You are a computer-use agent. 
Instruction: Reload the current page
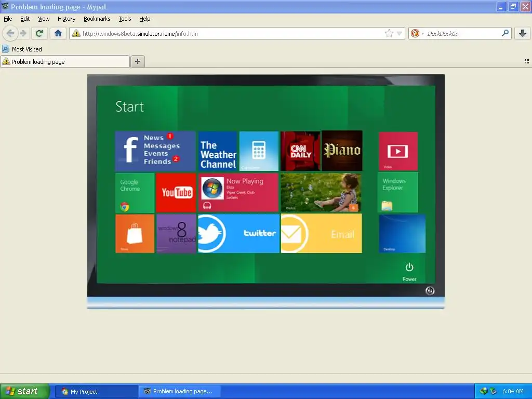pos(39,33)
